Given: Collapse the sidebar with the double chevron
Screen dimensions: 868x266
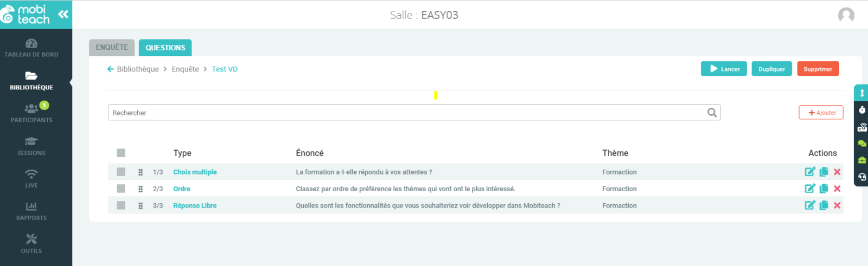Looking at the screenshot, I should pyautogui.click(x=63, y=14).
